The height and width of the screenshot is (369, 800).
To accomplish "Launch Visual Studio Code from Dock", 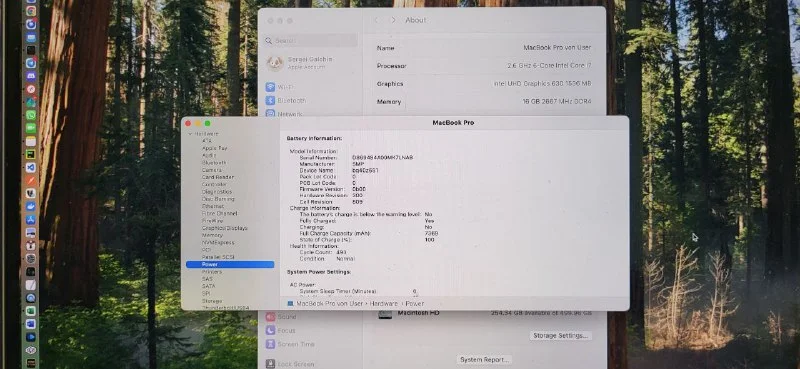I will [x=31, y=167].
